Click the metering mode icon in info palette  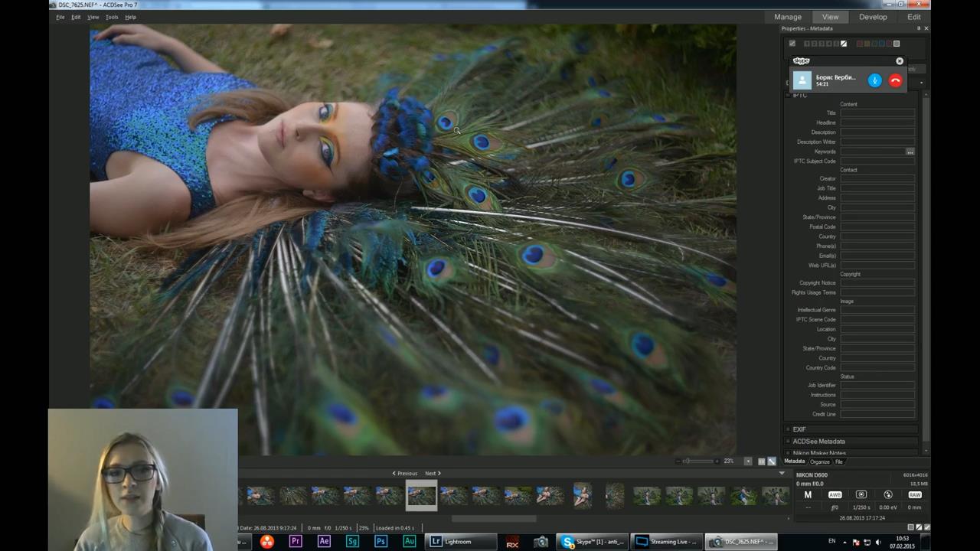point(861,495)
